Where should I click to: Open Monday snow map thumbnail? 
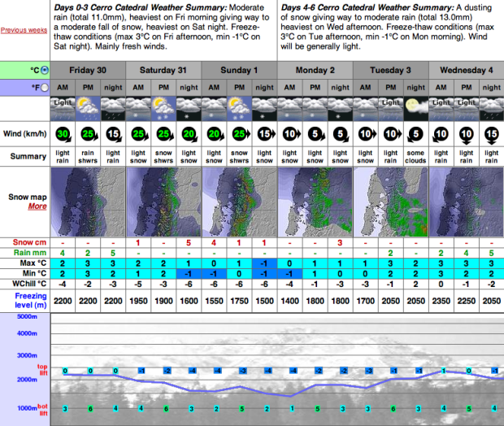tap(315, 202)
